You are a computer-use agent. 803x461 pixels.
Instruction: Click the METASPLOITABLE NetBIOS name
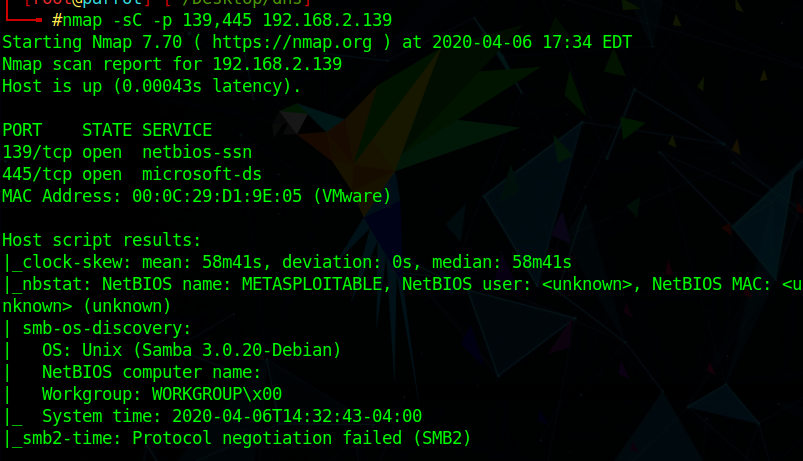point(312,285)
